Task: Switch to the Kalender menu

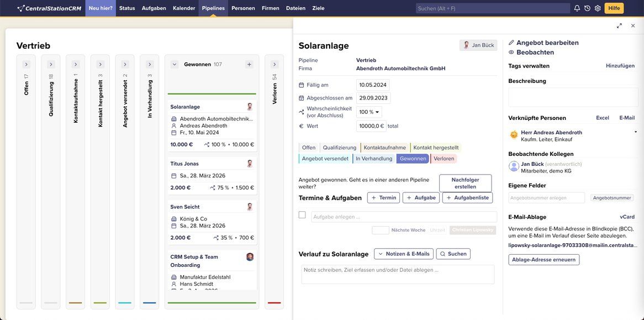Action: pyautogui.click(x=184, y=8)
